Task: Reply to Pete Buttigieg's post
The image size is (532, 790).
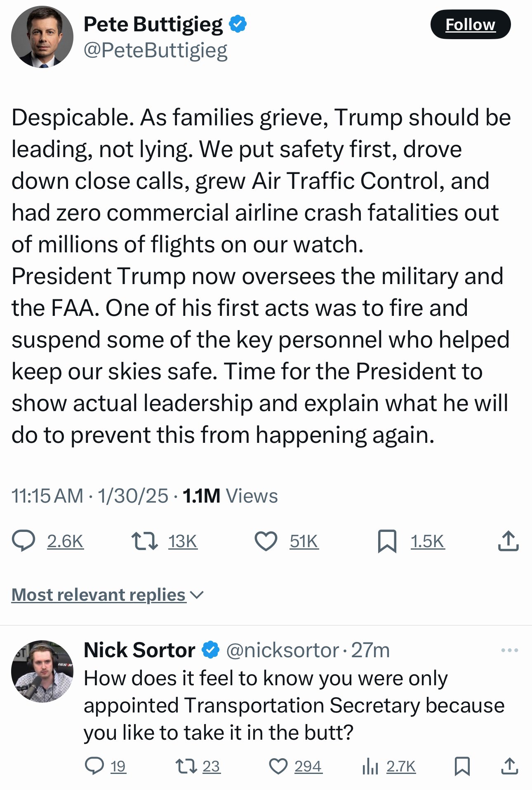Action: pyautogui.click(x=24, y=541)
